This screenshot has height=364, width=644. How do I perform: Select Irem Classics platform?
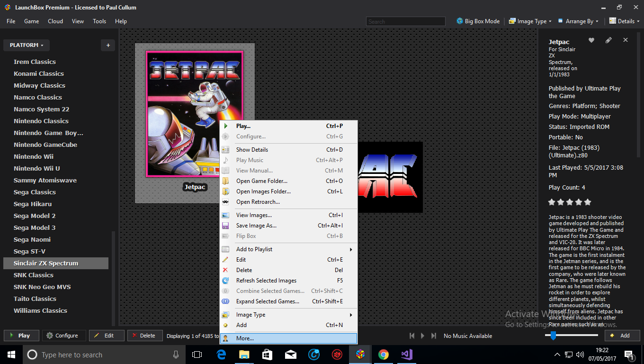(x=35, y=62)
